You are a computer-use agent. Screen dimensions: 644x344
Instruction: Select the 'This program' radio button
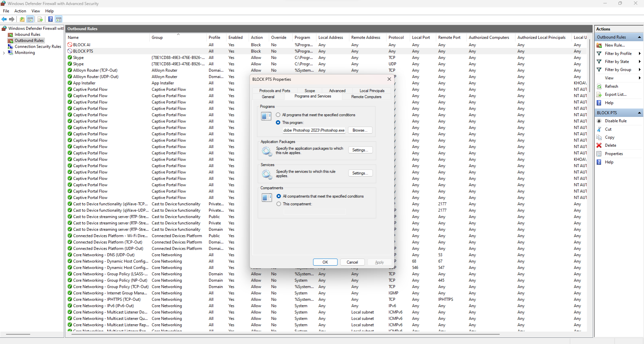point(278,123)
